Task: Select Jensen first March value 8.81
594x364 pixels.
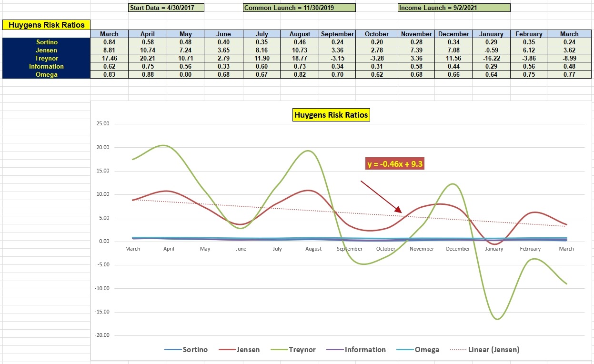Action: click(x=110, y=50)
